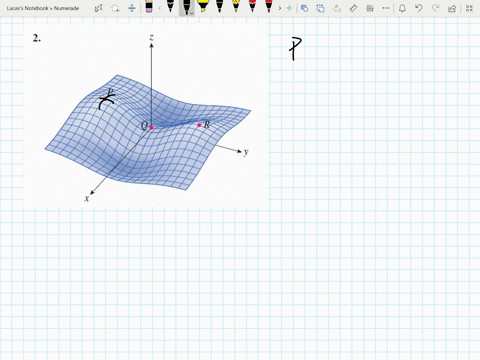Toggle Ink to Shape

tap(320, 8)
